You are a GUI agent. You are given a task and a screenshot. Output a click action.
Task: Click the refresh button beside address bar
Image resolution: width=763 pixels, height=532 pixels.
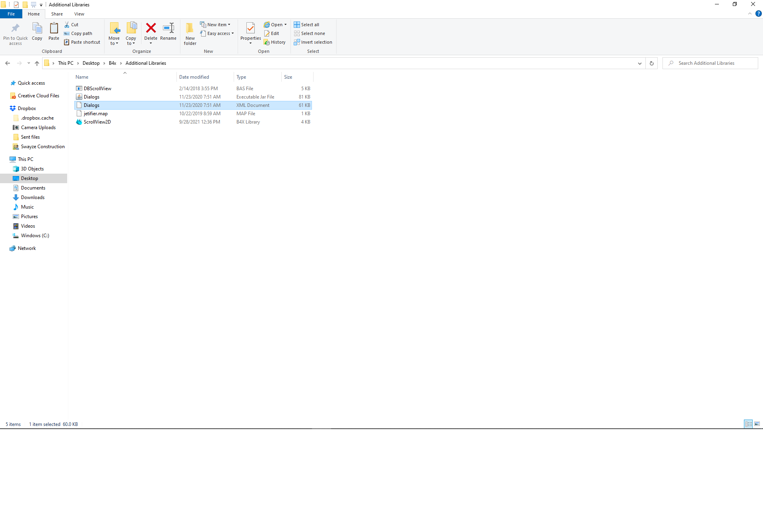tap(651, 63)
